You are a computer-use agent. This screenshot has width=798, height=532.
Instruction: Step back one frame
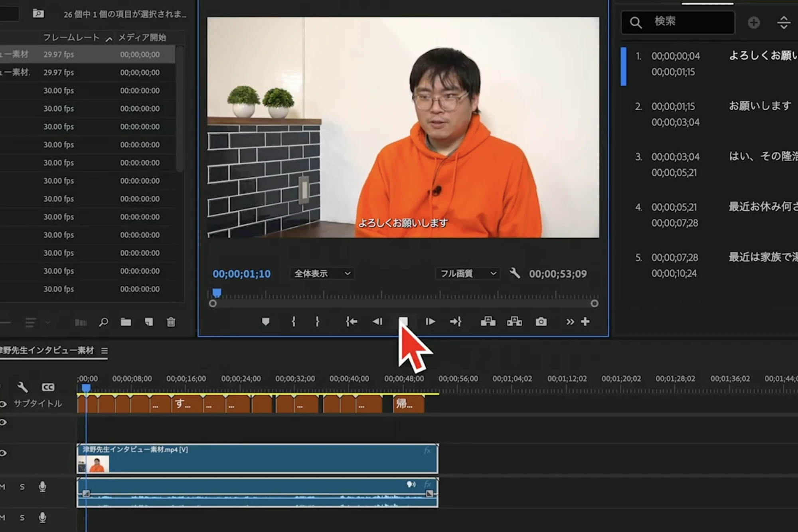pos(377,322)
